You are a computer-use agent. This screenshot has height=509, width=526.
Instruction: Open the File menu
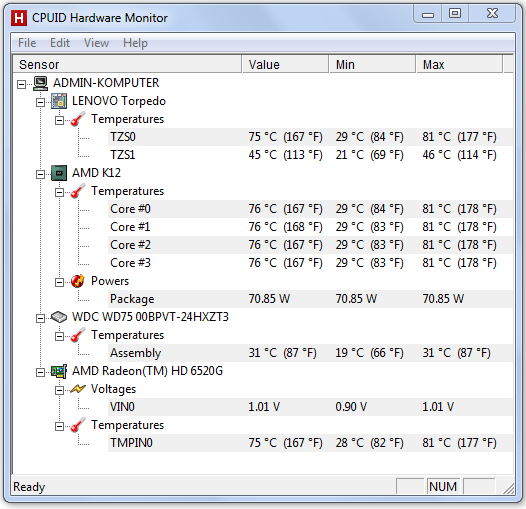pos(27,43)
